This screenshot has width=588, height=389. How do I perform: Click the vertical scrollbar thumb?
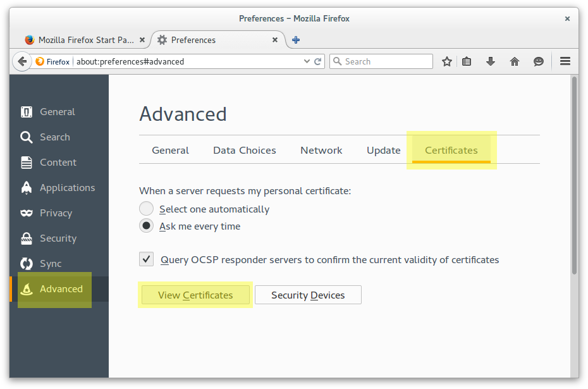[574, 176]
